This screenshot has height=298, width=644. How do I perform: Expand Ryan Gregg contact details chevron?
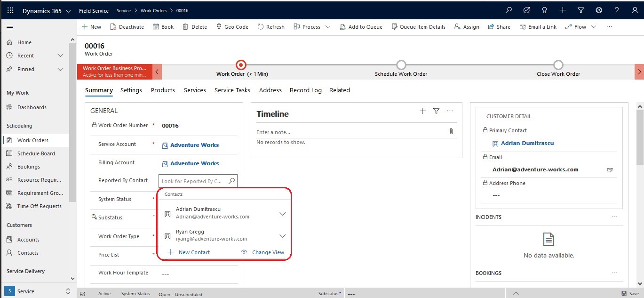coord(282,236)
